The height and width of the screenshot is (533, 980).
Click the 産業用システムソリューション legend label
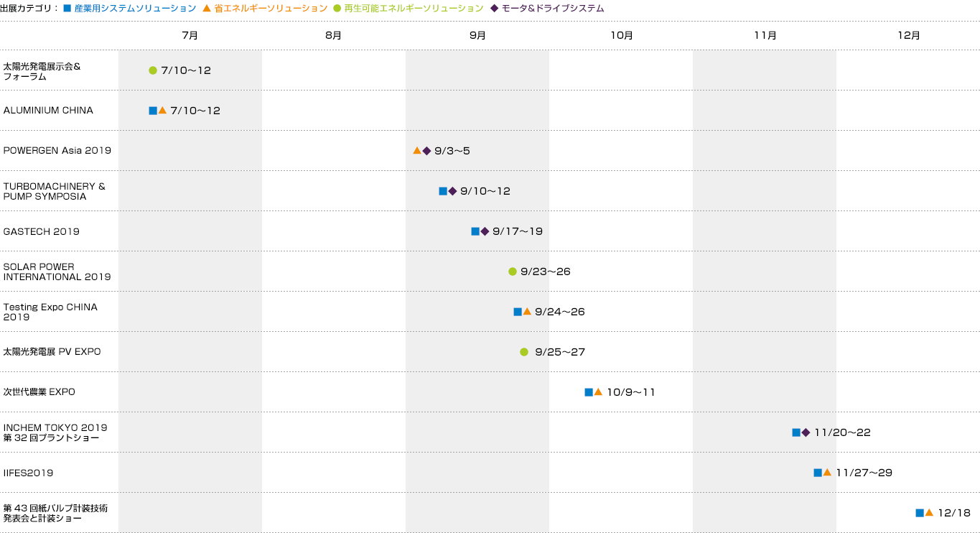[135, 9]
